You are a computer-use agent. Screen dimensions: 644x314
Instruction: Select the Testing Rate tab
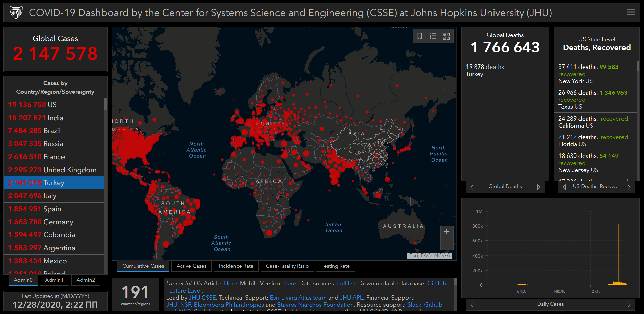(335, 266)
